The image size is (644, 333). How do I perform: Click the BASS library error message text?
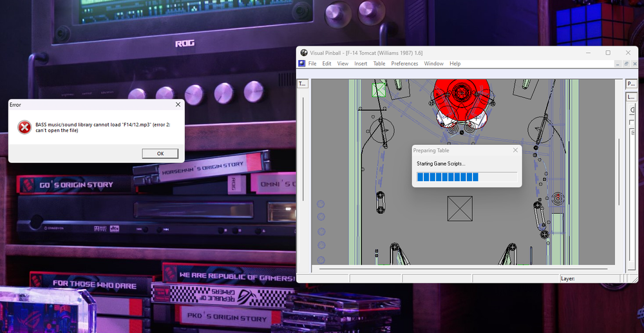click(102, 128)
